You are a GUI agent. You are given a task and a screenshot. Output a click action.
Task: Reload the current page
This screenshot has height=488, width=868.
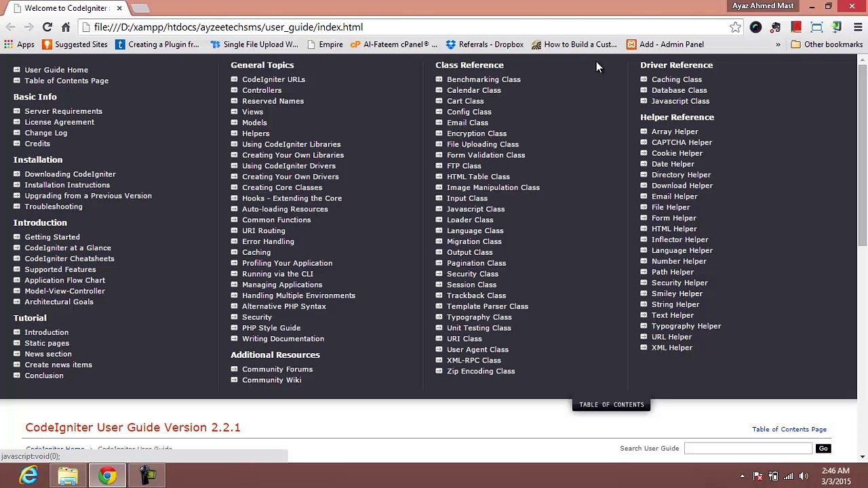[x=47, y=27]
